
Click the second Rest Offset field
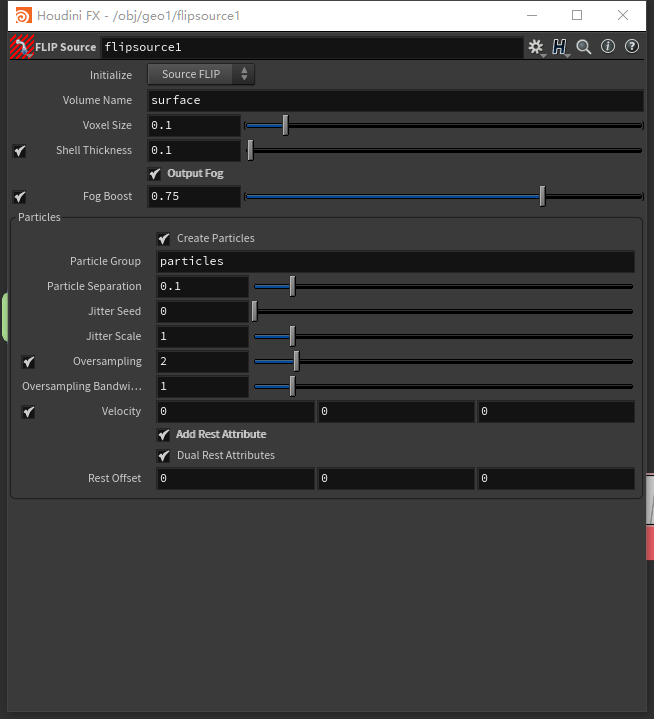[396, 478]
